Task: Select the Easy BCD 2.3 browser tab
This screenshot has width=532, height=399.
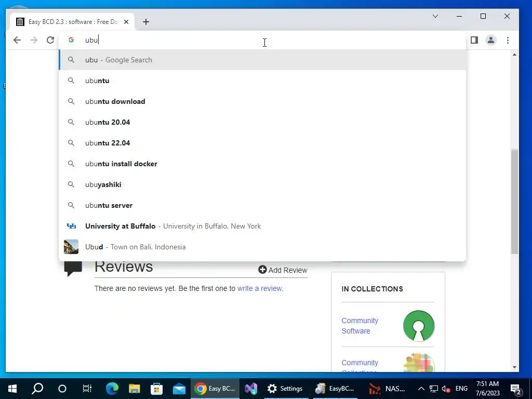Action: (72, 22)
